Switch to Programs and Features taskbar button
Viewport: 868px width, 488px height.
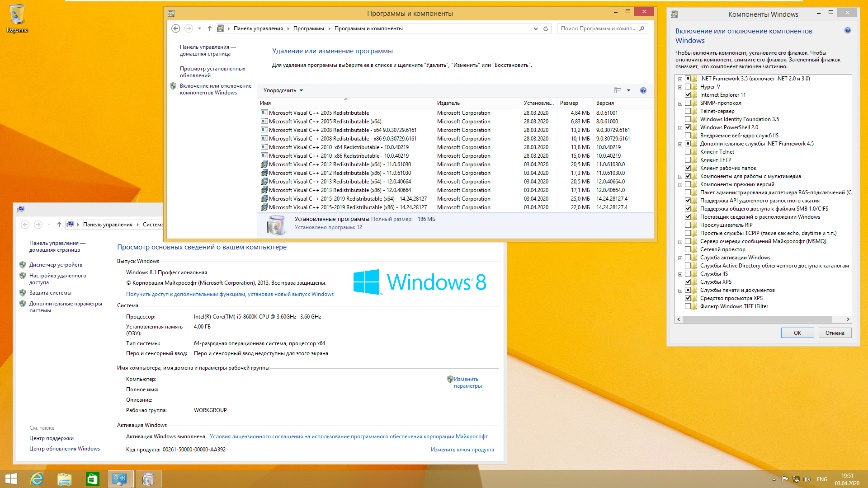148,479
